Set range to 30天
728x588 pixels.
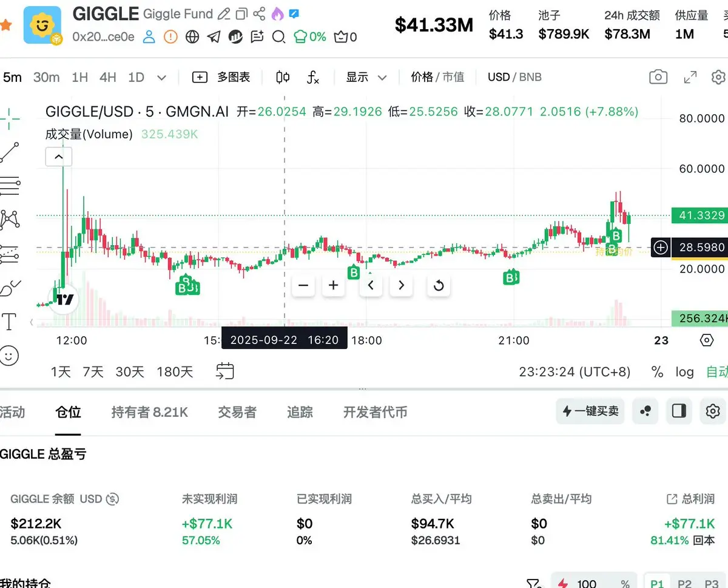(130, 371)
